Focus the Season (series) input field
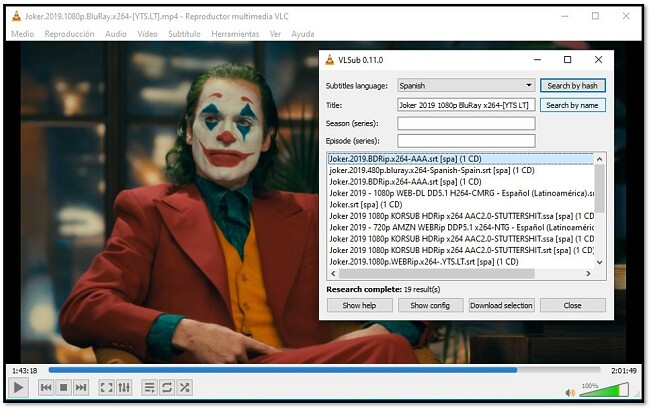Viewport: 650px width, 408px height. click(x=466, y=123)
